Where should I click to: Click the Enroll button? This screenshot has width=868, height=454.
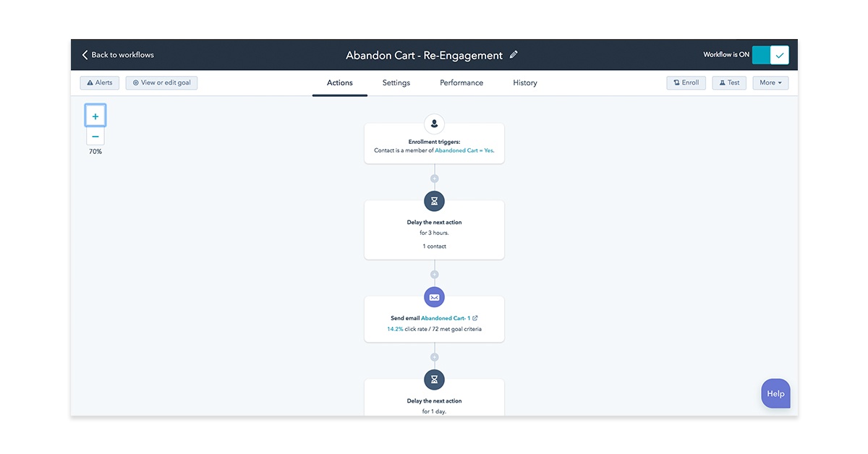click(x=686, y=82)
